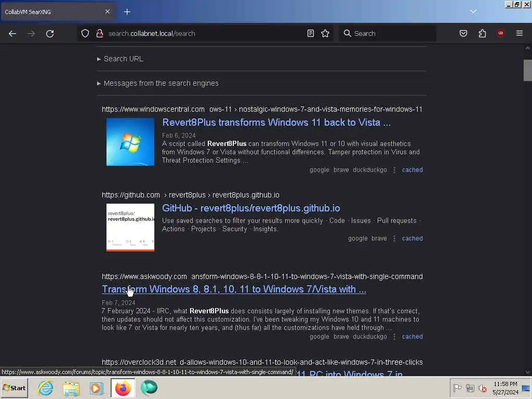Open cached link for windowscentral result
Image resolution: width=532 pixels, height=399 pixels.
(x=412, y=170)
